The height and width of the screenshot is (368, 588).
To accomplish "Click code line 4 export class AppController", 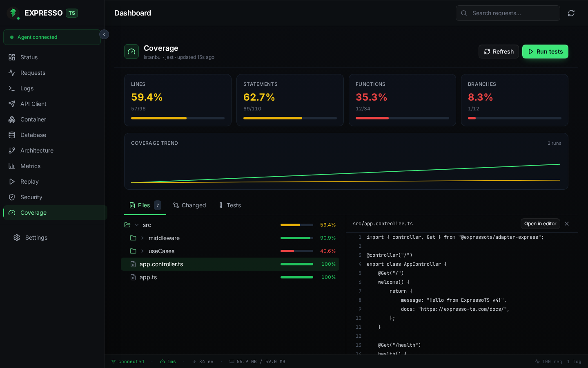I will pos(407,264).
